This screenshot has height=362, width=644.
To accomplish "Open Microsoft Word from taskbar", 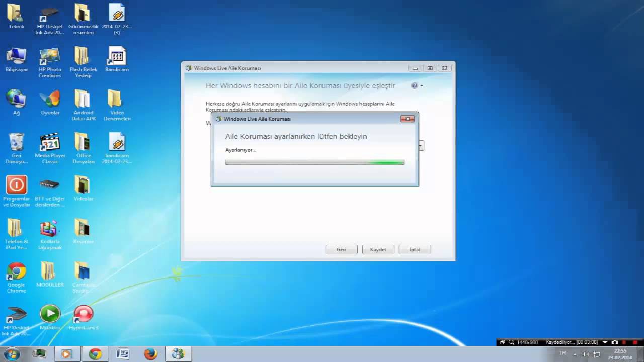I will 122,354.
